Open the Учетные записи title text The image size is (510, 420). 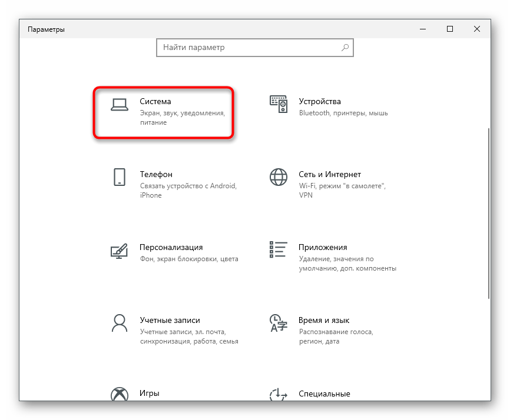(170, 321)
